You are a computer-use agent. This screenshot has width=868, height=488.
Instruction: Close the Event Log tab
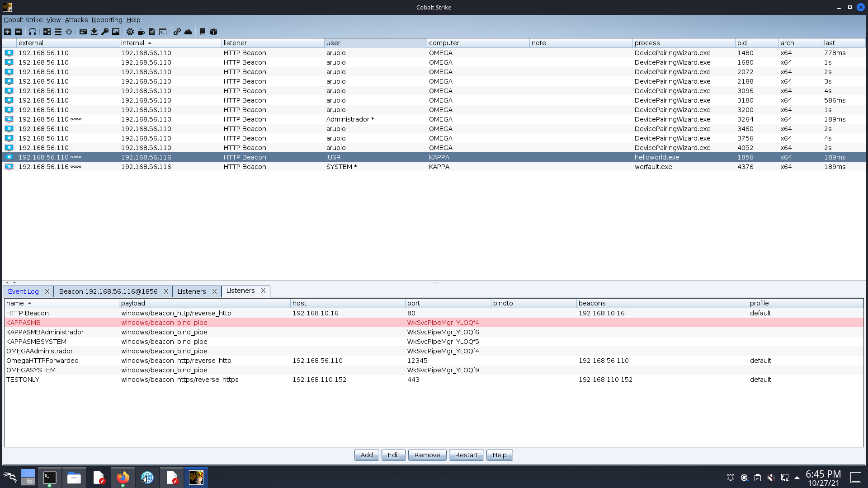[x=47, y=291]
